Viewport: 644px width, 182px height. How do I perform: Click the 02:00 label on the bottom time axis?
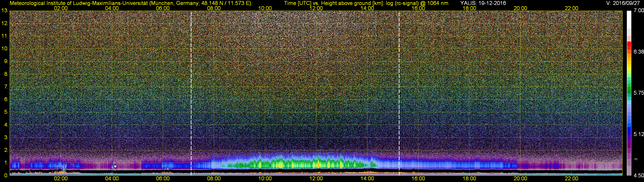(x=61, y=179)
